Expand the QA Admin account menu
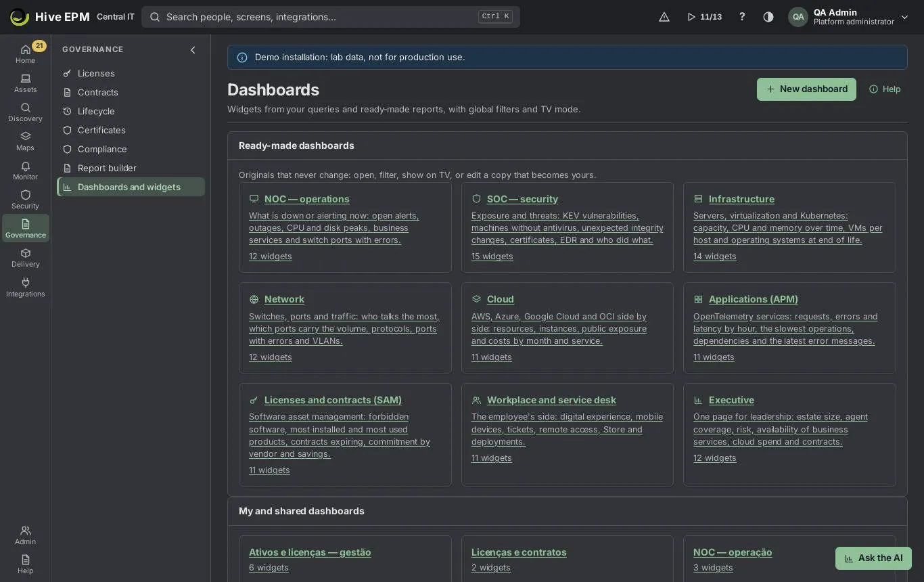This screenshot has height=582, width=924. tap(849, 17)
